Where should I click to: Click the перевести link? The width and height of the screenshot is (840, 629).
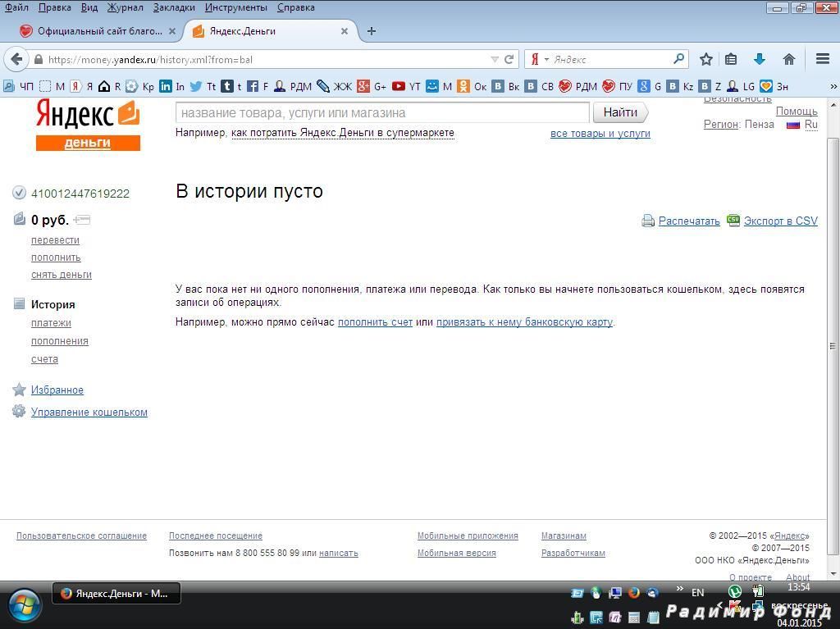coord(55,240)
